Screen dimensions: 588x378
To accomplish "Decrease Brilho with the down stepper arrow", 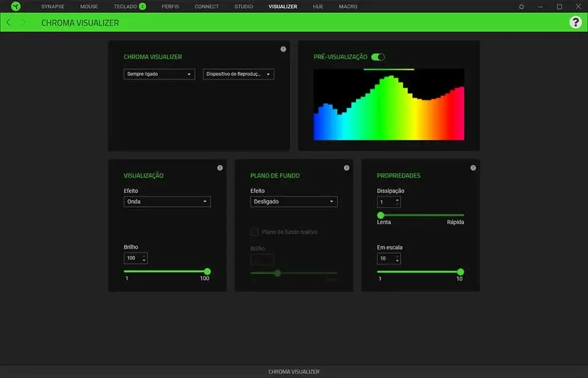I will [144, 260].
